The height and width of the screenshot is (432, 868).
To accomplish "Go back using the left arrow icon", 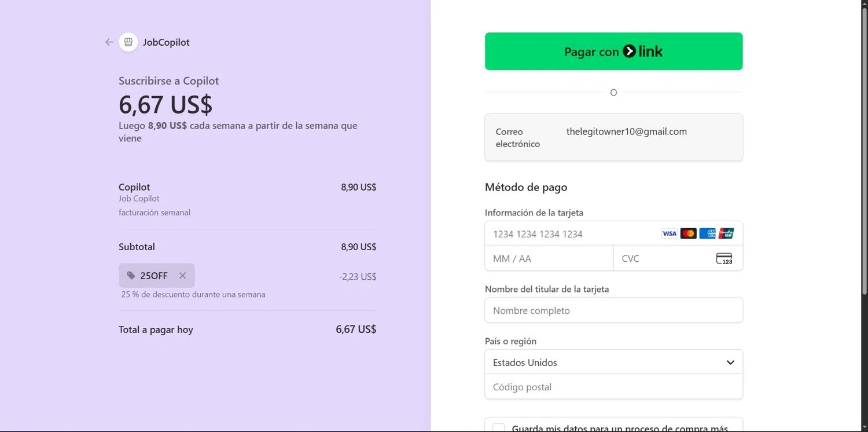I will pyautogui.click(x=109, y=42).
